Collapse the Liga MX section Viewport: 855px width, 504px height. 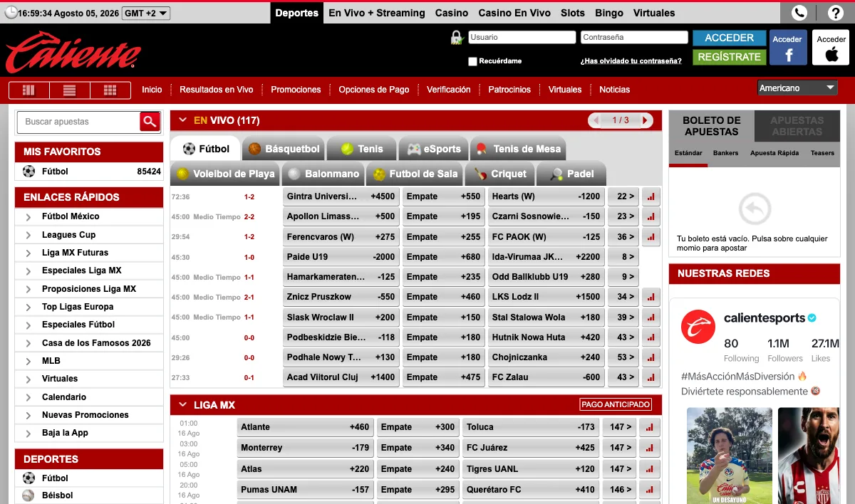tap(183, 405)
